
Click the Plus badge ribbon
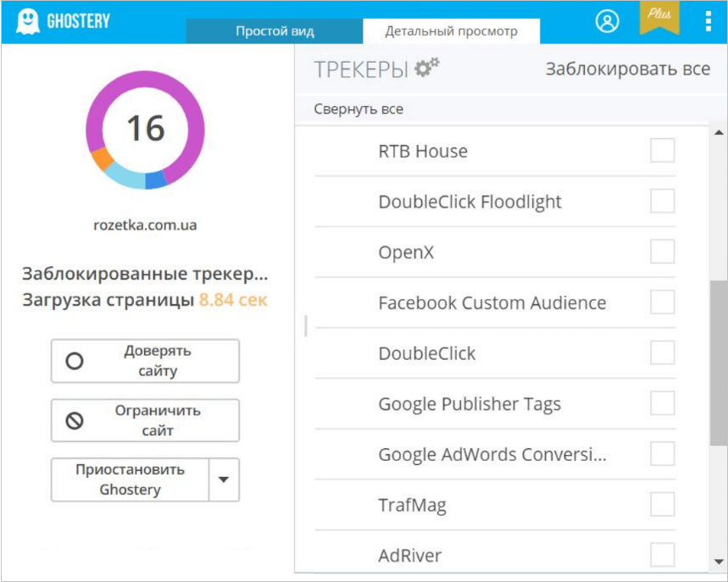click(659, 17)
